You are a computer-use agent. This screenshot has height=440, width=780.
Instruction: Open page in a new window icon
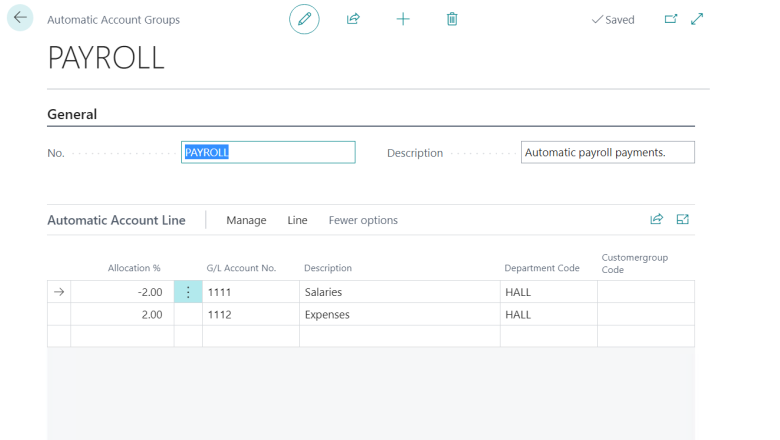671,19
